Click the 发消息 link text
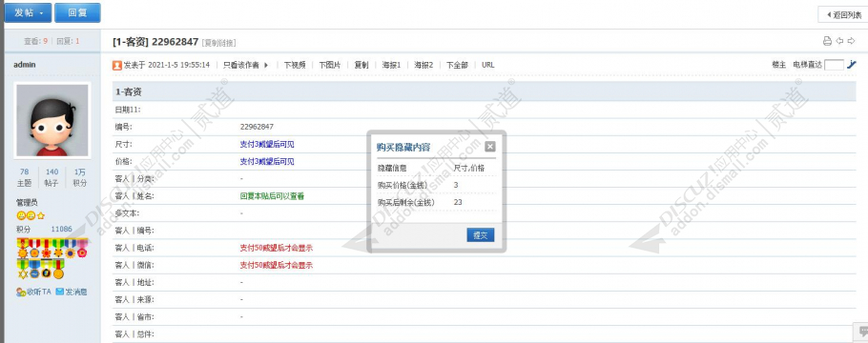Viewport: 868px width, 343px height. coord(76,292)
